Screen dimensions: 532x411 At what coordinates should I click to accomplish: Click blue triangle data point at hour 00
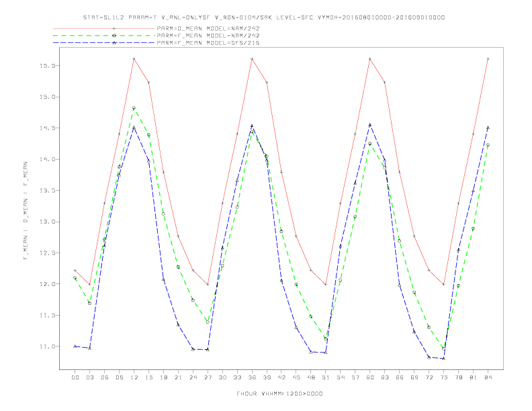point(75,347)
